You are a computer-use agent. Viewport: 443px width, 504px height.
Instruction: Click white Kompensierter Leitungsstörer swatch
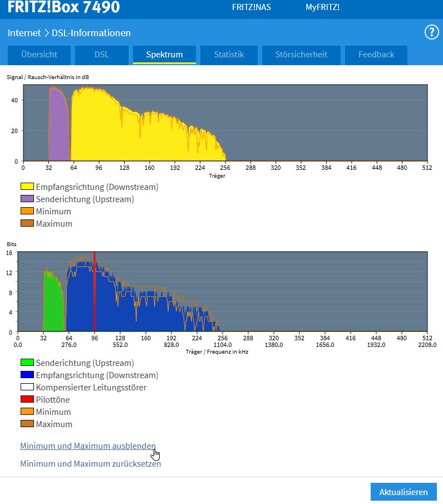(x=27, y=386)
